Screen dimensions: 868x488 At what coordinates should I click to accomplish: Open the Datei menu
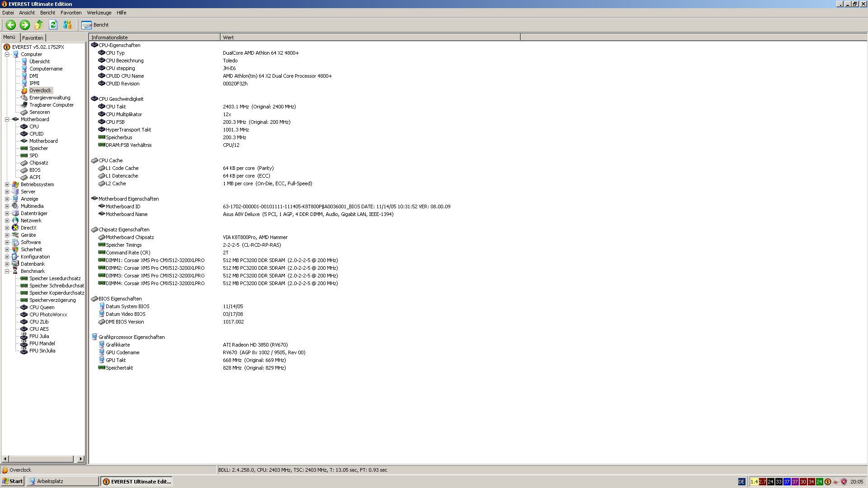(8, 13)
